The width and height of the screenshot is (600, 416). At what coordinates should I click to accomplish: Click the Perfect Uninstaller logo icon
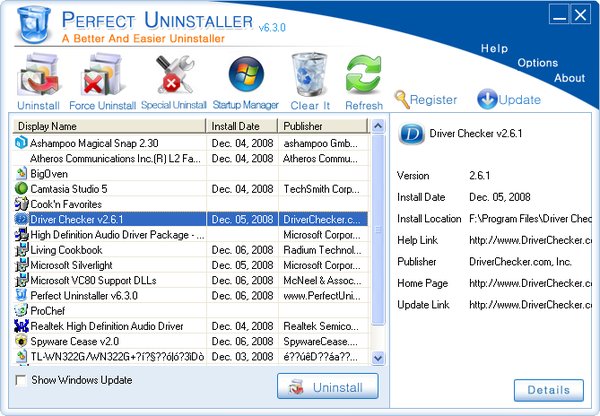coord(34,24)
